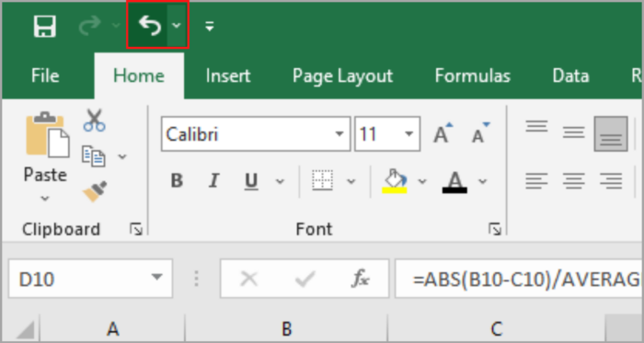Switch to the Home tab
The image size is (644, 343).
pos(139,76)
